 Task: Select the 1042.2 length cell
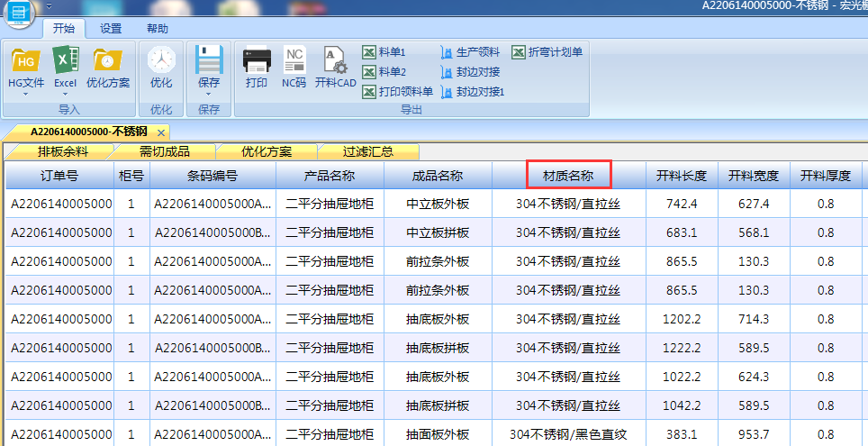682,405
